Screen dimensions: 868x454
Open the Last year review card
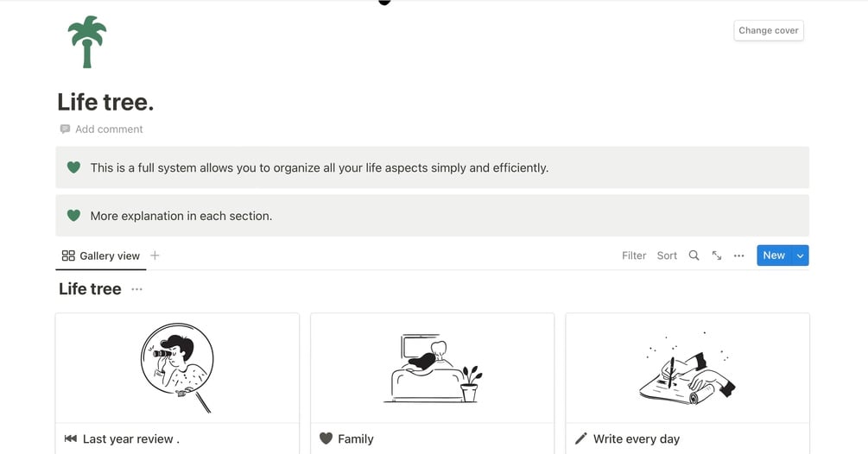[x=177, y=380]
